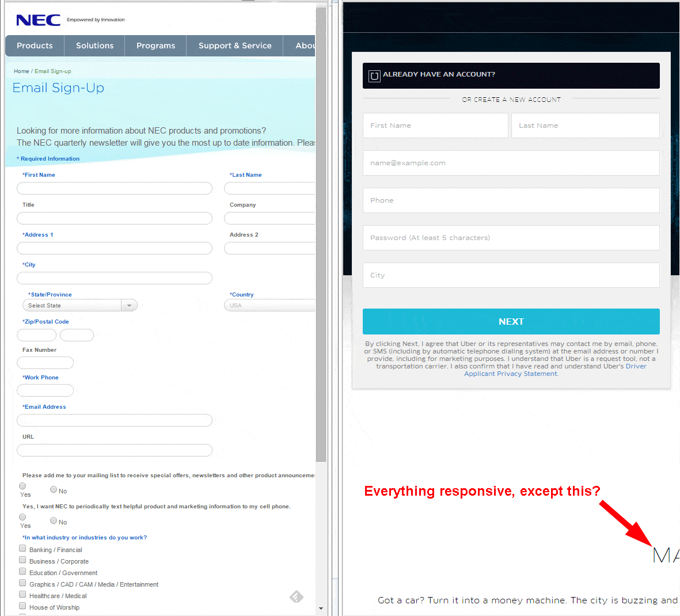
Task: Click the name@example.com email field
Action: [511, 163]
